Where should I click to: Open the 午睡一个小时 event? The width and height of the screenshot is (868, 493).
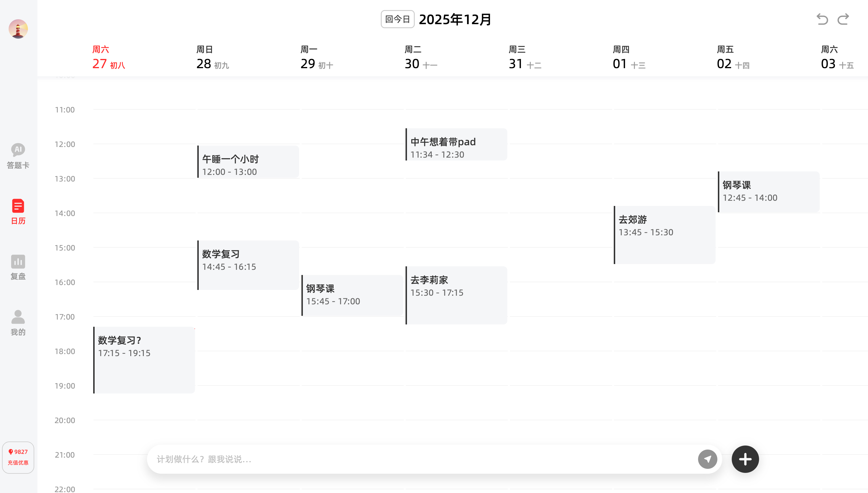point(248,162)
